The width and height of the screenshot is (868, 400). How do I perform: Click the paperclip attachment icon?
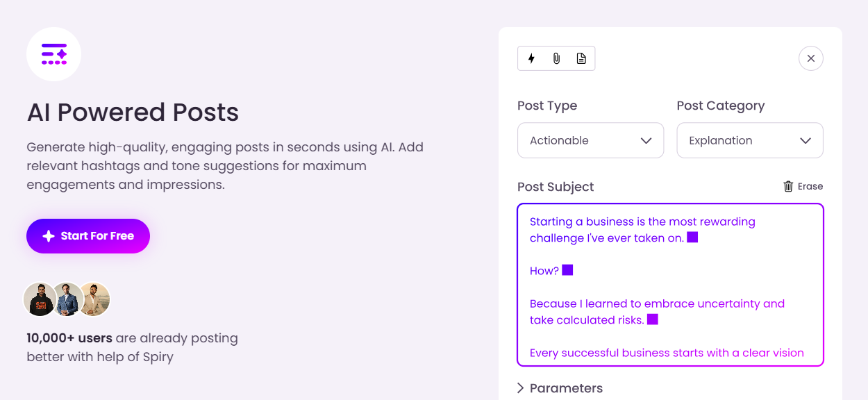pyautogui.click(x=556, y=58)
